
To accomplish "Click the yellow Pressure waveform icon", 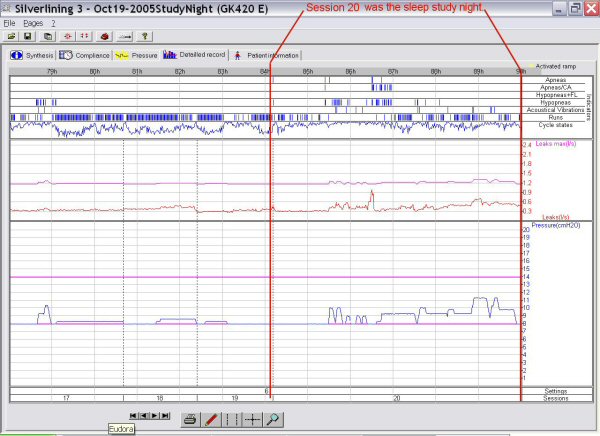I will [122, 55].
